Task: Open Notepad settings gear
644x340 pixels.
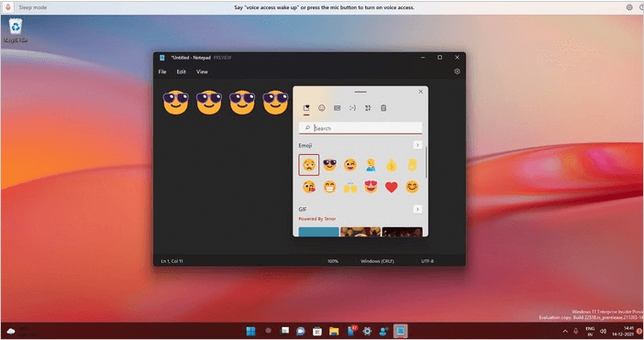Action: [457, 71]
